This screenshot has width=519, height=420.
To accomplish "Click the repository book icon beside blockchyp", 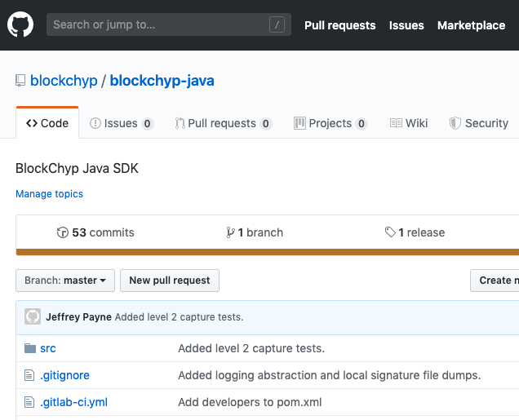I will 20,81.
